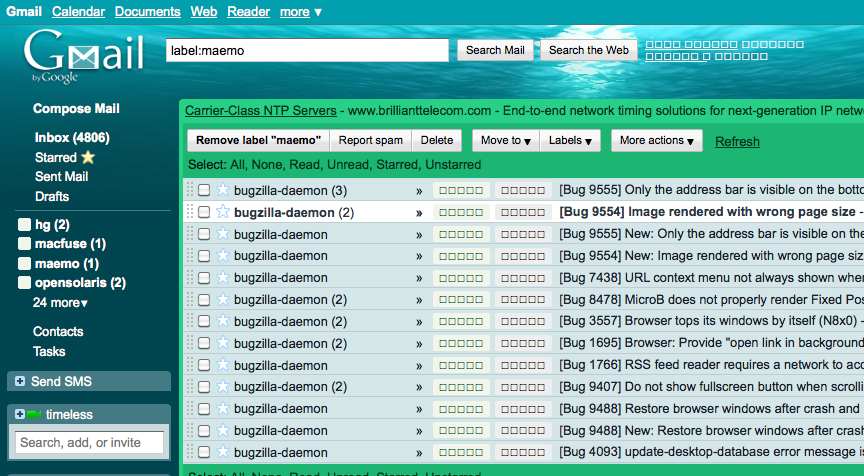Click the plus icon beside Send SMS
The width and height of the screenshot is (864, 476).
pyautogui.click(x=20, y=381)
